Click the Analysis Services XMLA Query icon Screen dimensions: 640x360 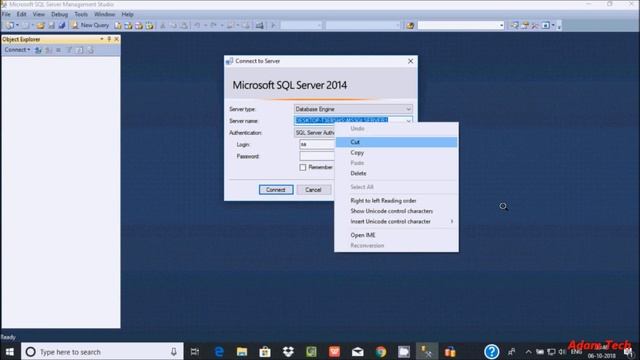(150, 25)
